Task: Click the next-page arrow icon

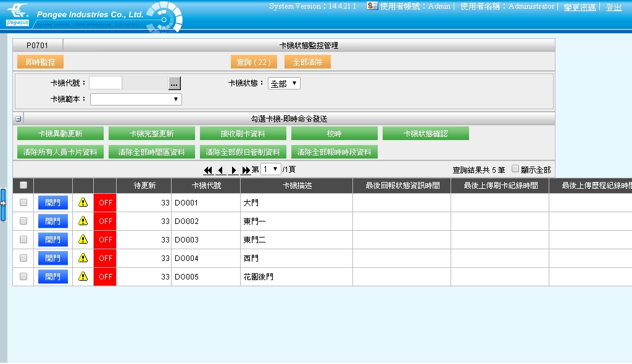Action: [x=233, y=169]
